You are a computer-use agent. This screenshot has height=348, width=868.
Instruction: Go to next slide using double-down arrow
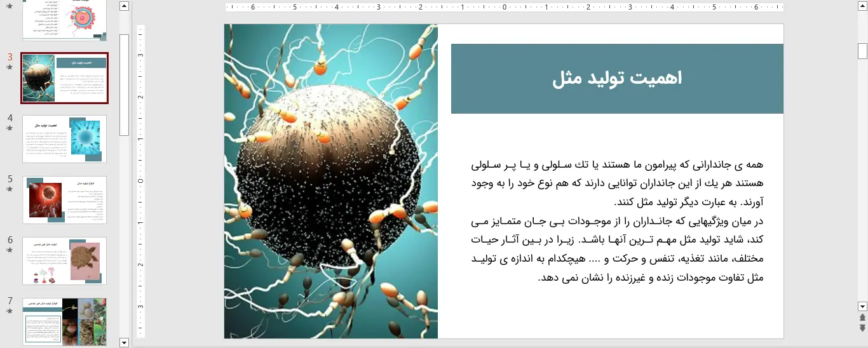coord(862,328)
